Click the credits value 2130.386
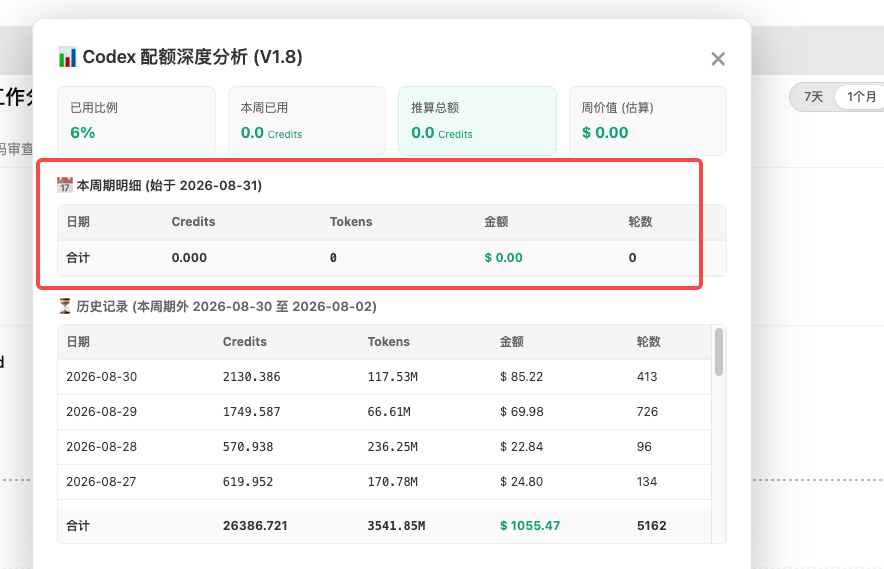The image size is (884, 569). pos(251,377)
